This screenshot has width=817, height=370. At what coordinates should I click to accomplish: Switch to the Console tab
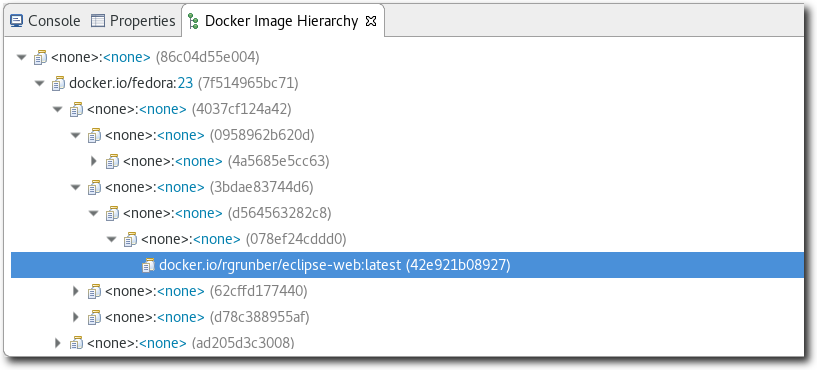[x=45, y=21]
